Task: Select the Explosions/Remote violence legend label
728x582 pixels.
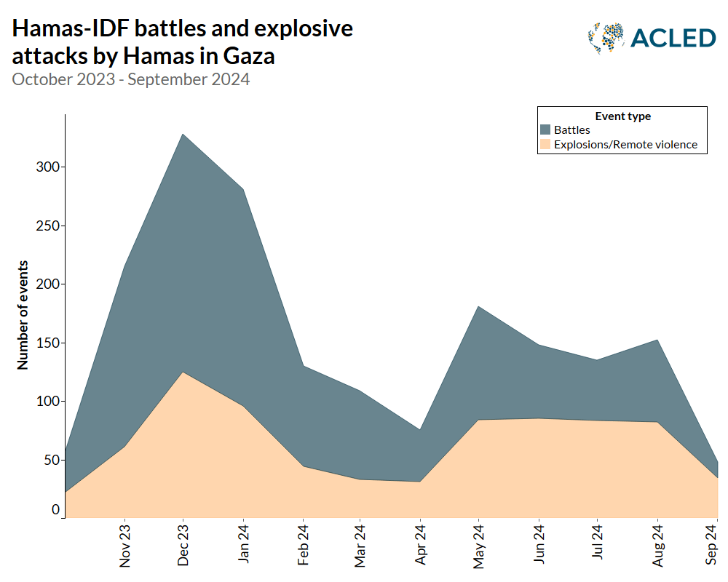Action: [625, 145]
